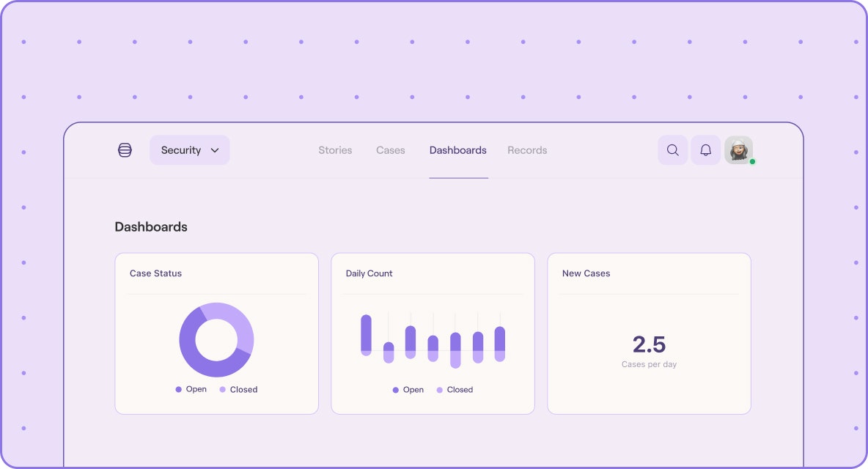Toggle the Closed legend in Case Status
868x469 pixels.
(x=238, y=389)
